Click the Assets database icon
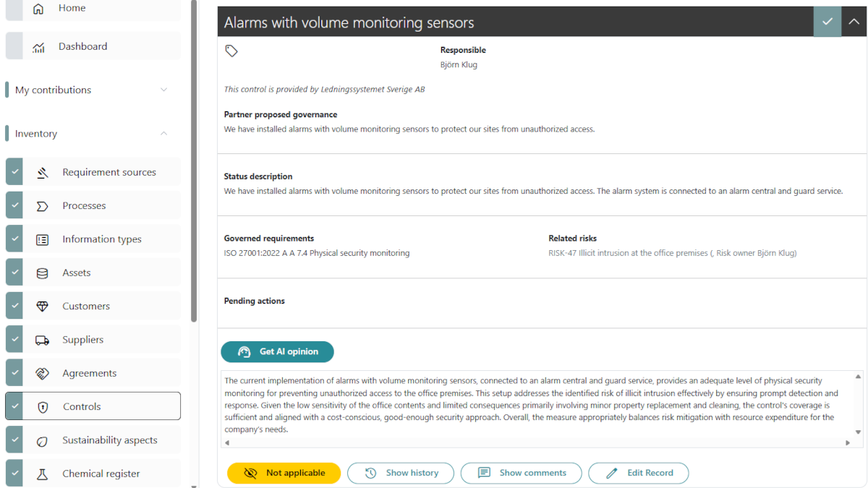Viewport: 868px width, 488px height. [x=43, y=273]
